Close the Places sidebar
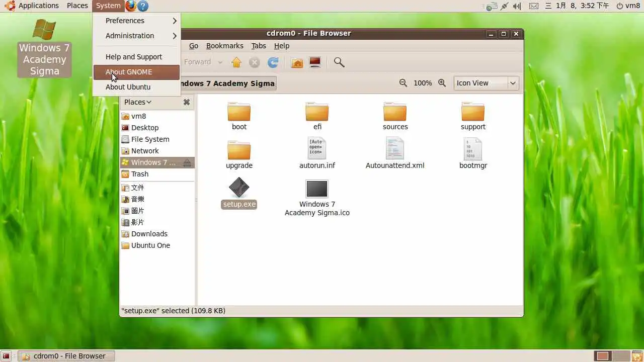The width and height of the screenshot is (644, 362). tap(187, 102)
